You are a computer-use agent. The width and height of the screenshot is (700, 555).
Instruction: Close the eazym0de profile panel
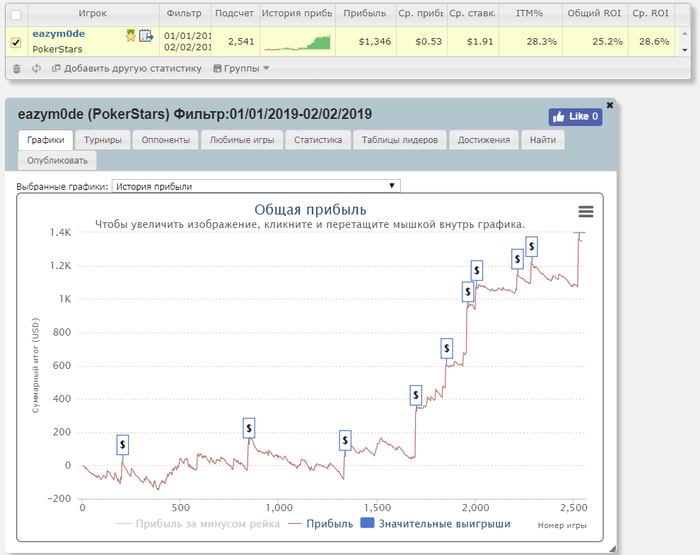610,105
